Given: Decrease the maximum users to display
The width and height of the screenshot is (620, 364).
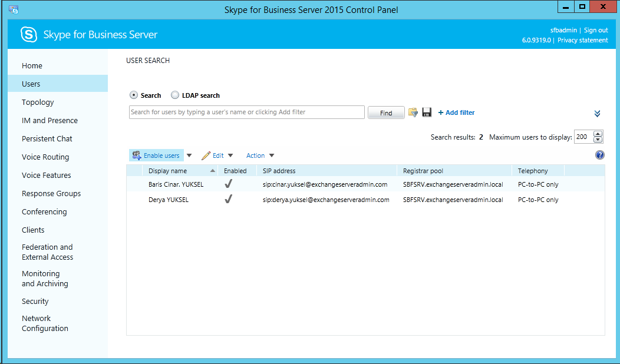Looking at the screenshot, I should pyautogui.click(x=598, y=140).
